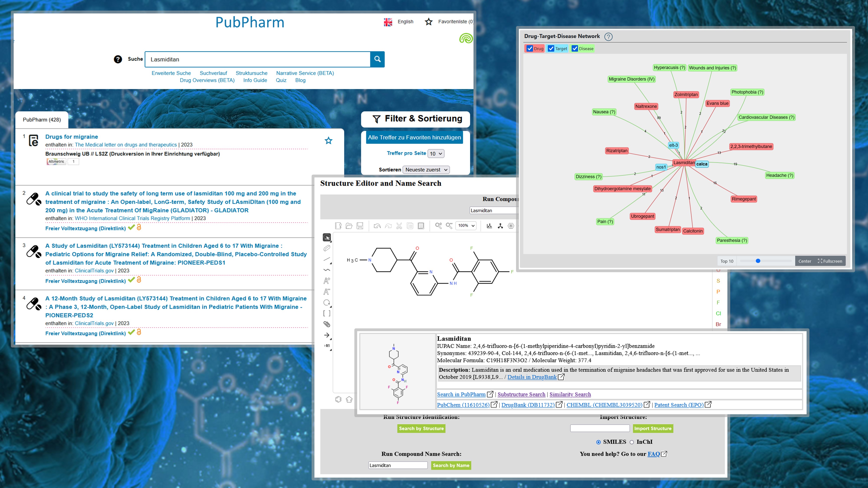This screenshot has height=488, width=868.
Task: Click the Save structure floppy icon
Action: click(360, 226)
